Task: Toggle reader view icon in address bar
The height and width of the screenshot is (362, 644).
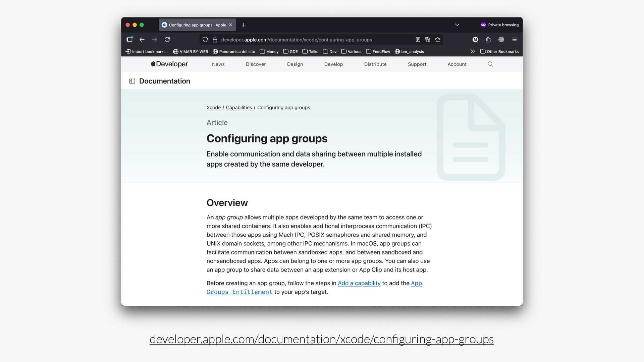Action: pyautogui.click(x=418, y=40)
